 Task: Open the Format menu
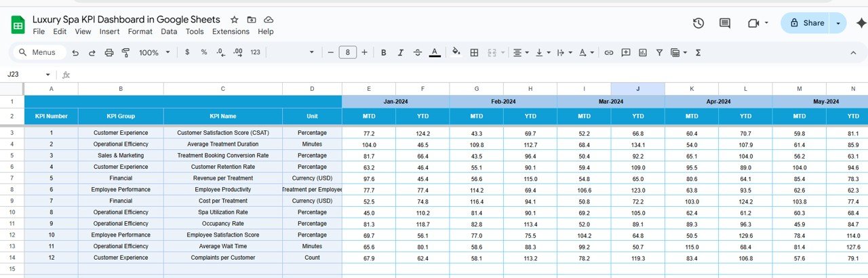click(x=140, y=31)
